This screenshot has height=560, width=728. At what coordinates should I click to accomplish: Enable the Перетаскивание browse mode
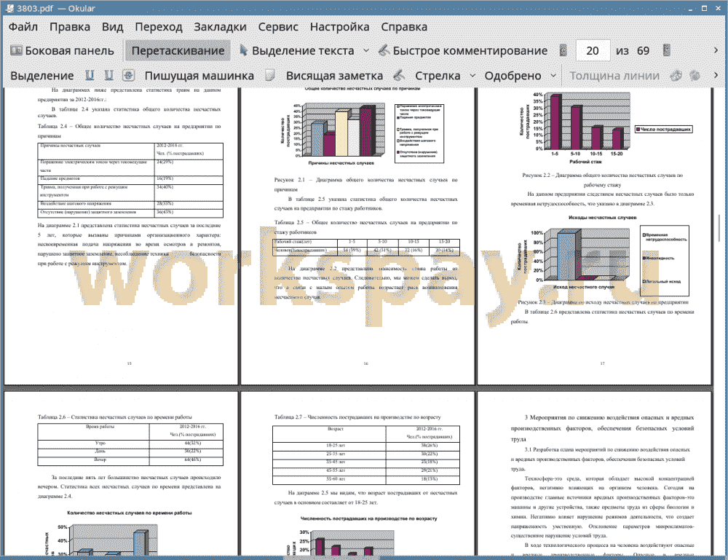click(x=178, y=51)
